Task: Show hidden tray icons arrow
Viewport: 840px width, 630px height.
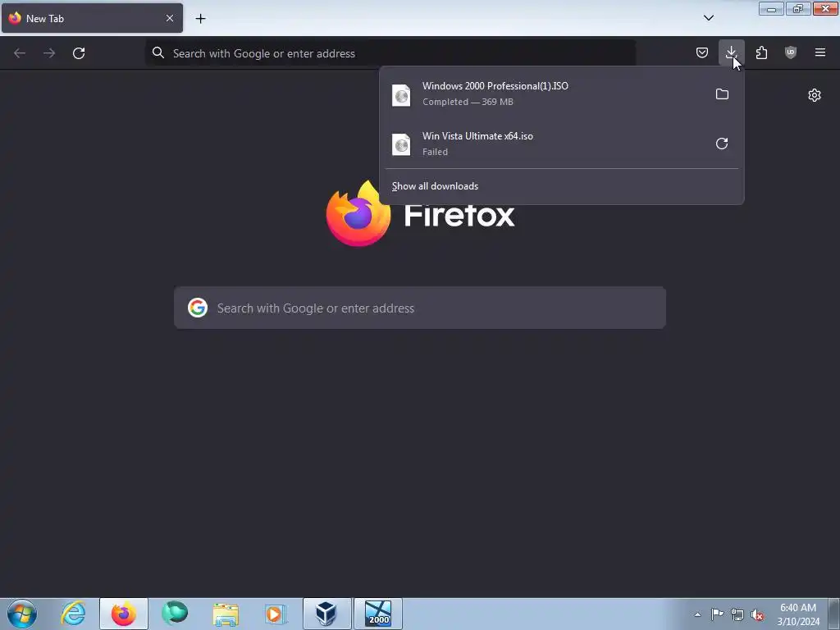Action: click(x=697, y=614)
